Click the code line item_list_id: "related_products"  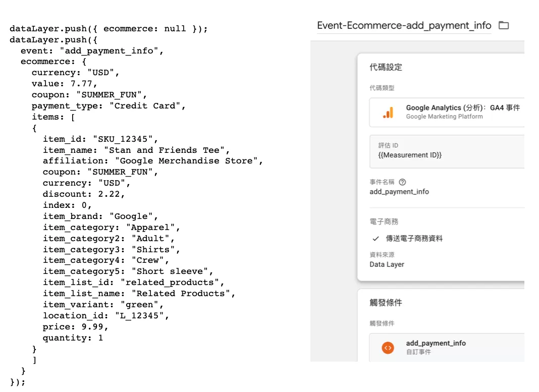133,283
